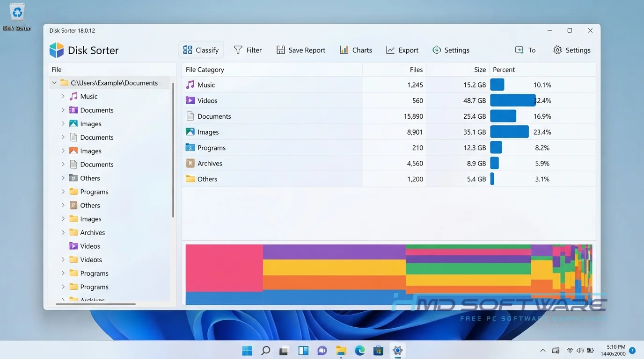
Task: Click the Programs icon in the File Category table
Action: [190, 148]
